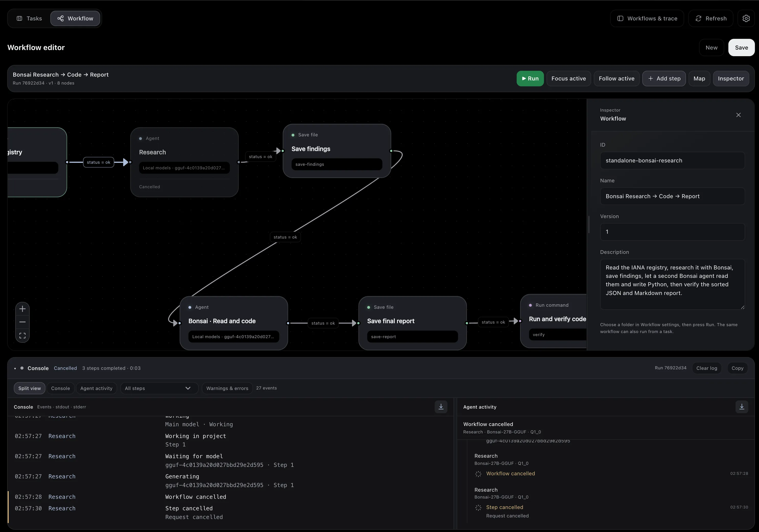This screenshot has height=532, width=759.
Task: Click the save-report field in Save final report node
Action: pyautogui.click(x=412, y=337)
